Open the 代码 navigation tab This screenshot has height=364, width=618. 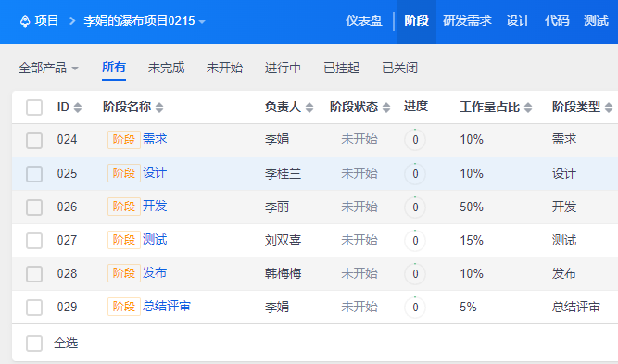[x=557, y=21]
